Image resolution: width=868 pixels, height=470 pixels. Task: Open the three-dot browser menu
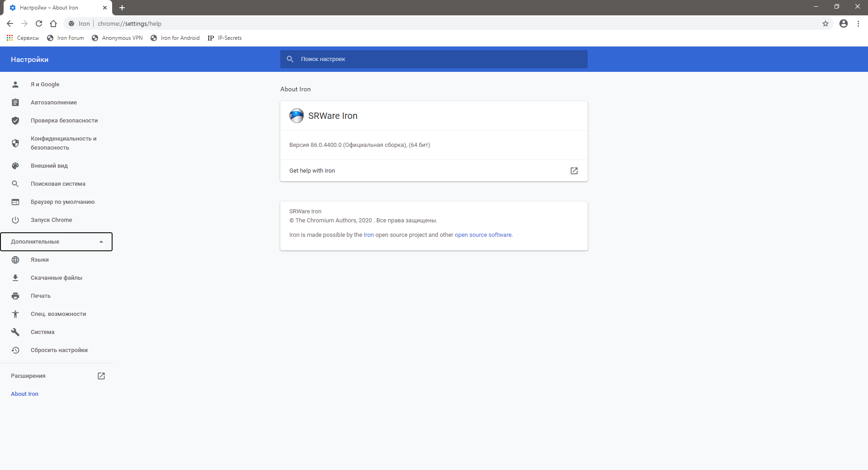pyautogui.click(x=858, y=23)
